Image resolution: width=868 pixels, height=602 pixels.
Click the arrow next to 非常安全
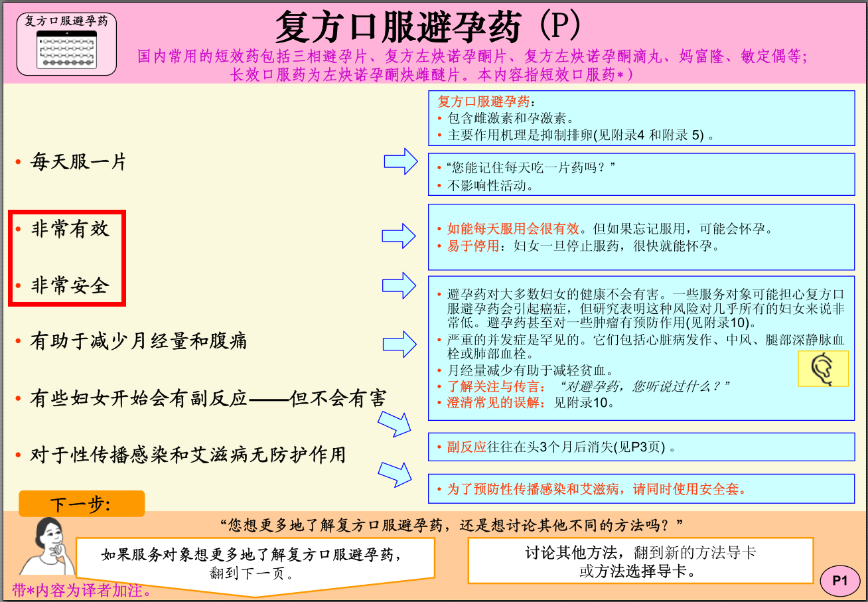pyautogui.click(x=398, y=285)
